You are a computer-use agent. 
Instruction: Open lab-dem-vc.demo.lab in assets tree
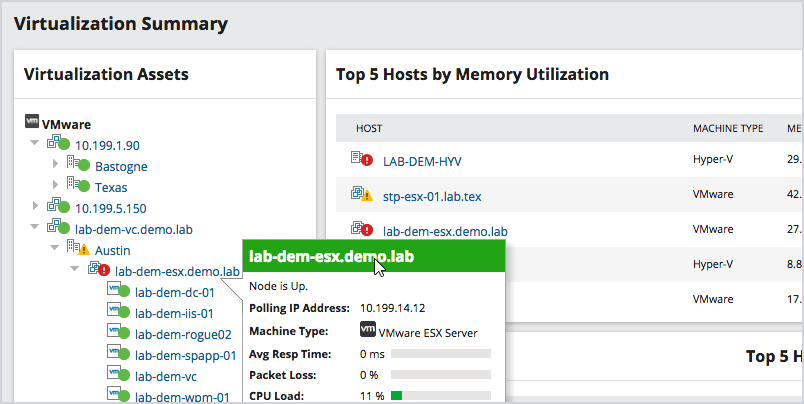pos(134,230)
